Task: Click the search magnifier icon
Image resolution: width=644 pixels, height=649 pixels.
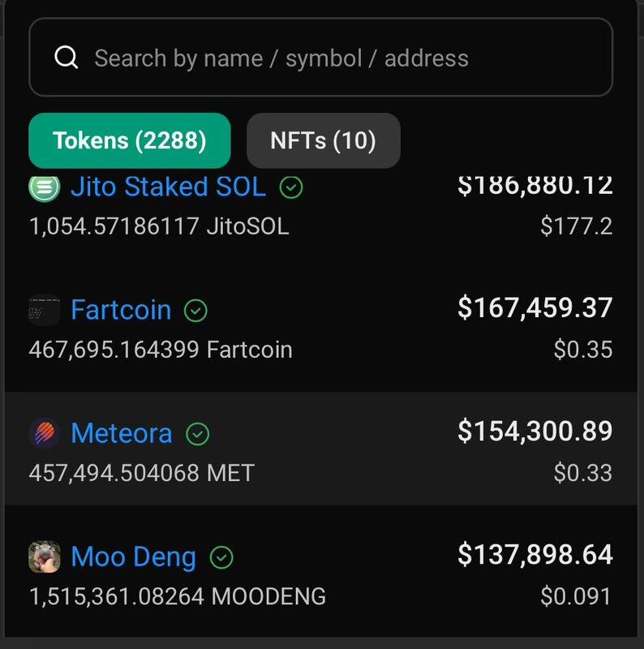Action: (66, 58)
